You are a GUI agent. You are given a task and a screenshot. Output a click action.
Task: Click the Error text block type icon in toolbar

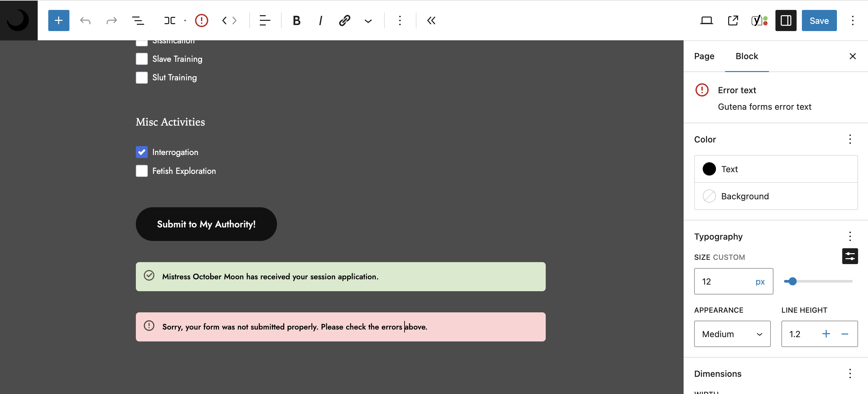201,20
